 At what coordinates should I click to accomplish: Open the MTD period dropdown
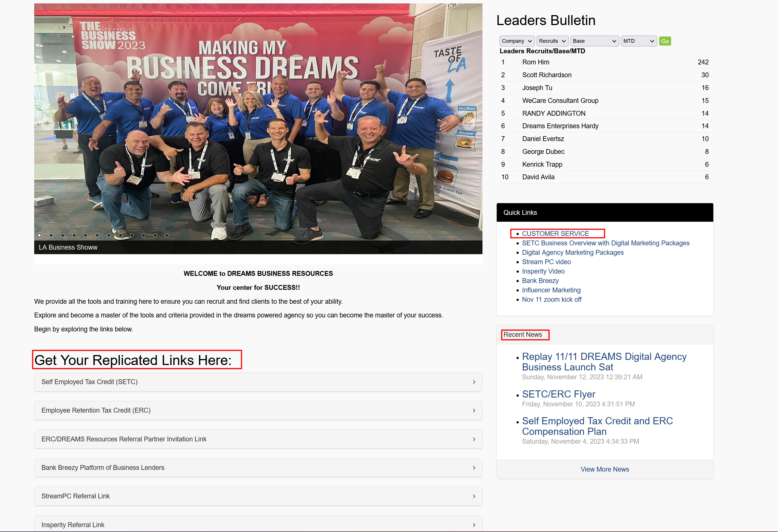coord(638,41)
